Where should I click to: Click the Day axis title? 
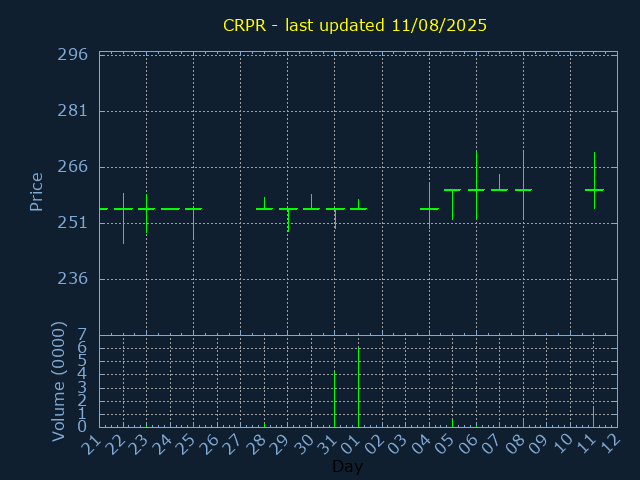pyautogui.click(x=347, y=466)
